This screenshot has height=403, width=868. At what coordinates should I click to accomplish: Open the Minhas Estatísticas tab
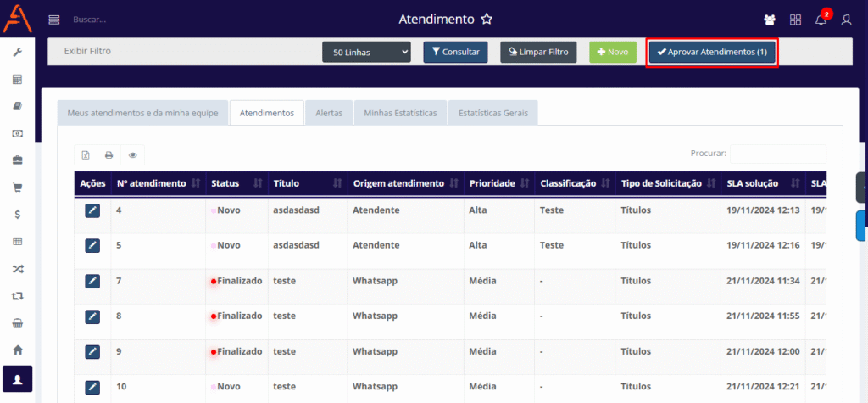[x=400, y=113]
